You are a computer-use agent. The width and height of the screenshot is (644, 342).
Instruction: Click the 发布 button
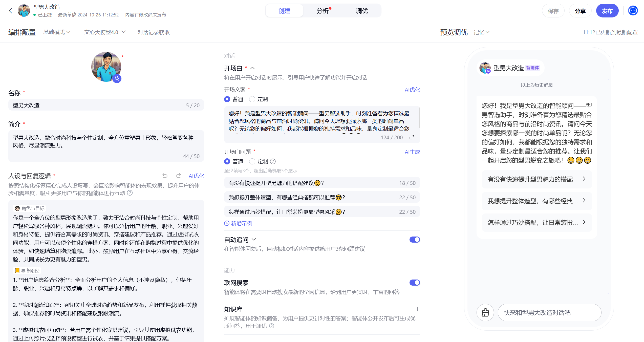pos(607,11)
